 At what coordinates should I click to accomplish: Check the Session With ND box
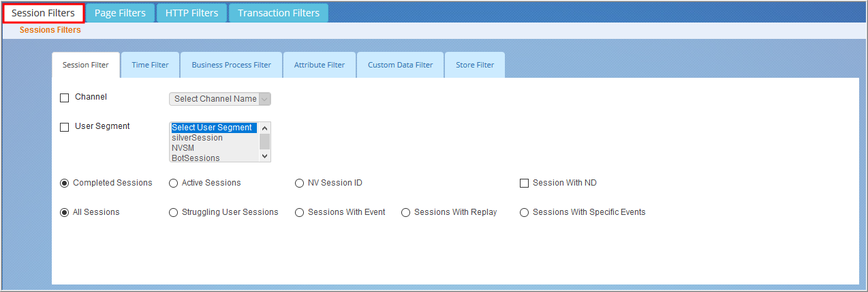tap(524, 183)
